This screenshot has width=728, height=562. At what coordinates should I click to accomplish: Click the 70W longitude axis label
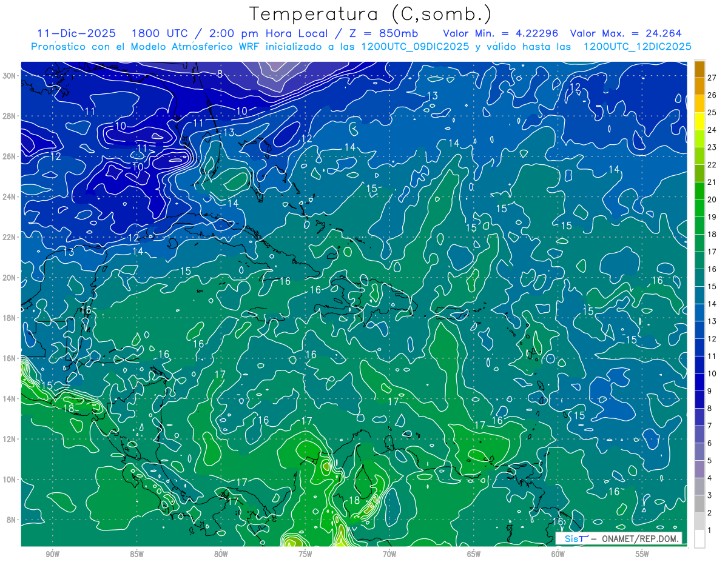pyautogui.click(x=389, y=554)
